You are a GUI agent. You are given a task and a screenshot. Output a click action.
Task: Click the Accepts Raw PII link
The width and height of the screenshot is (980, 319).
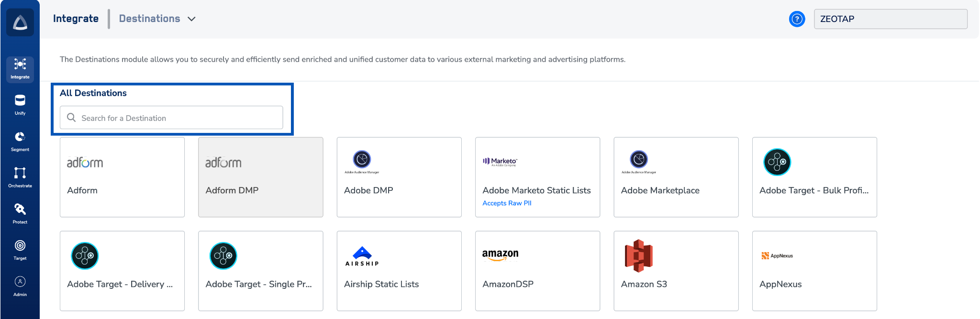pos(507,203)
